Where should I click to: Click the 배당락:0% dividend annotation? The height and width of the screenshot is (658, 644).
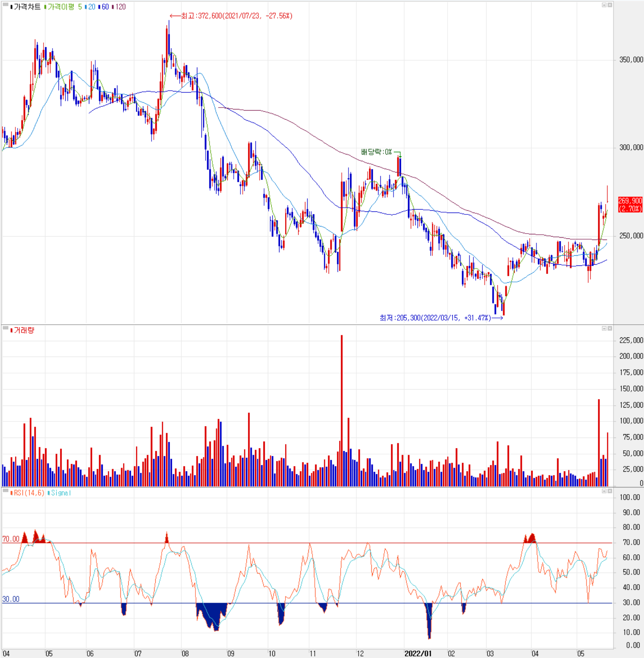point(377,152)
